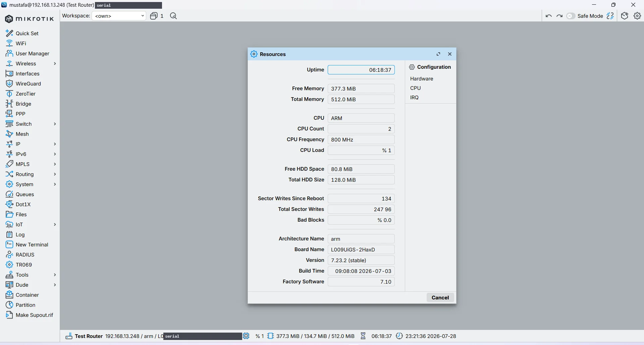Click the windows count icon next to Workspace
The width and height of the screenshot is (644, 345).
[154, 16]
